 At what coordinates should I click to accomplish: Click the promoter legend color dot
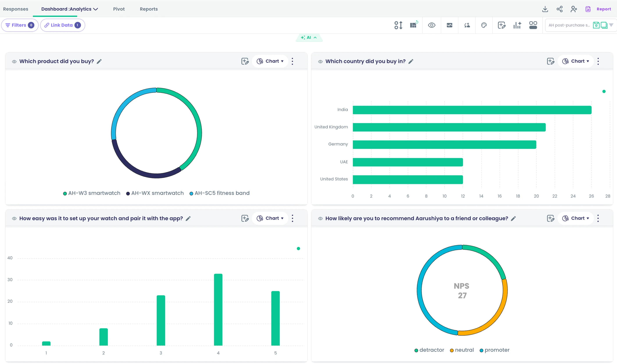tap(481, 350)
